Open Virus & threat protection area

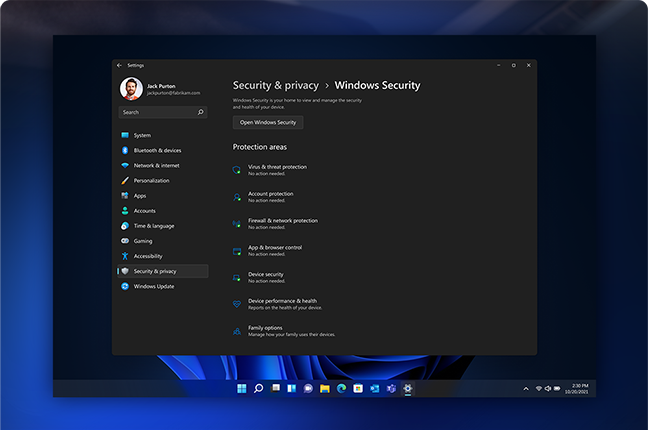[270, 170]
